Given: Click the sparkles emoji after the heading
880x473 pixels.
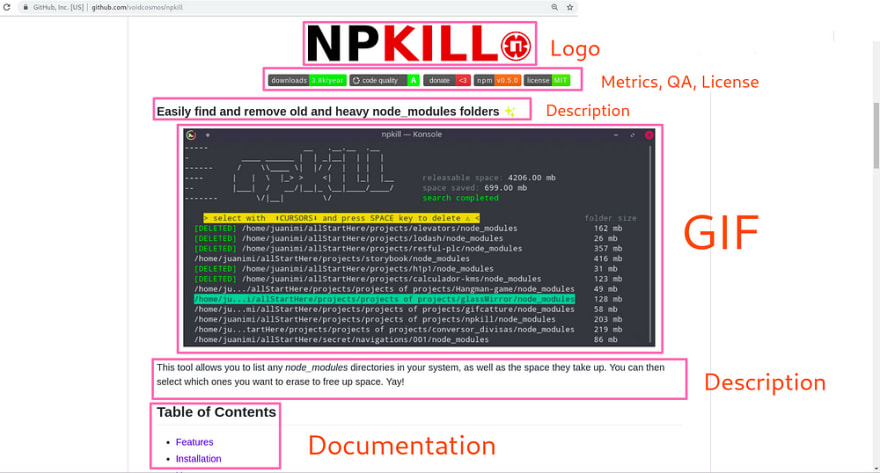Looking at the screenshot, I should click(x=510, y=111).
